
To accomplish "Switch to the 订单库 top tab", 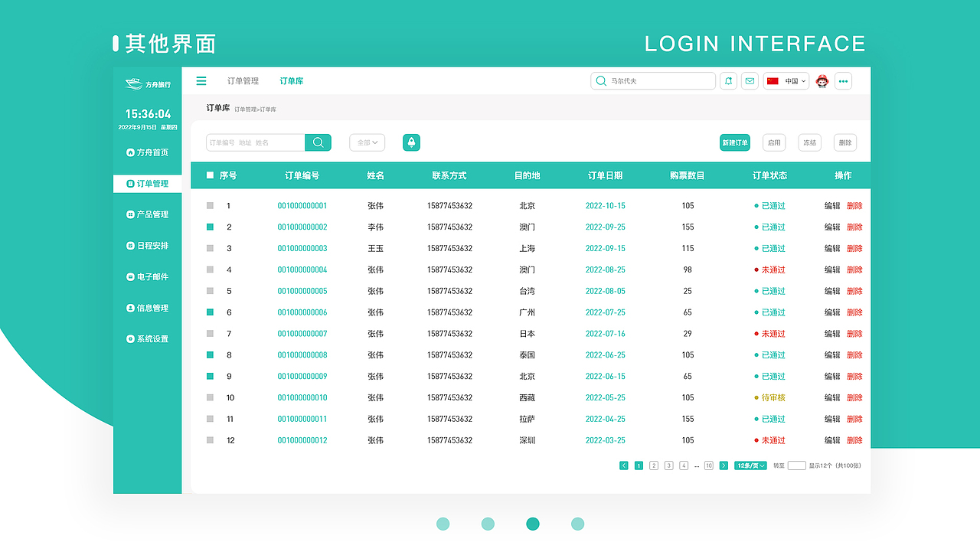I will 291,81.
